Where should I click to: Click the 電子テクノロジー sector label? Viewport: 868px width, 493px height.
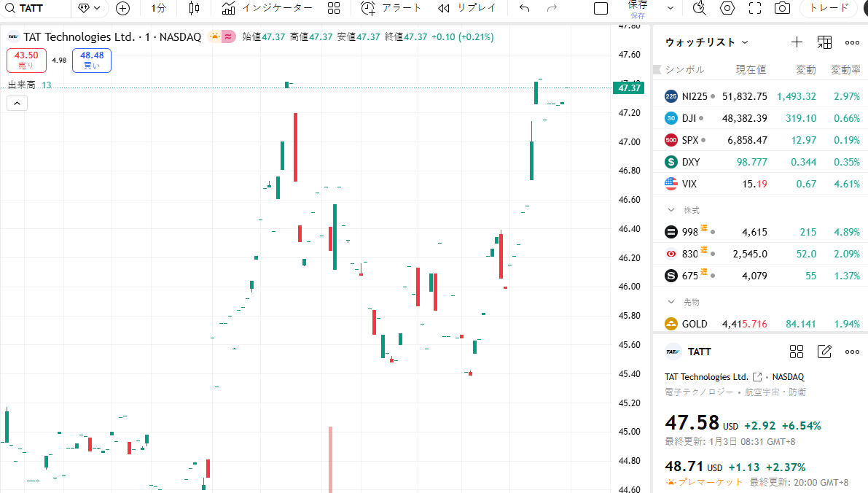[x=699, y=392]
